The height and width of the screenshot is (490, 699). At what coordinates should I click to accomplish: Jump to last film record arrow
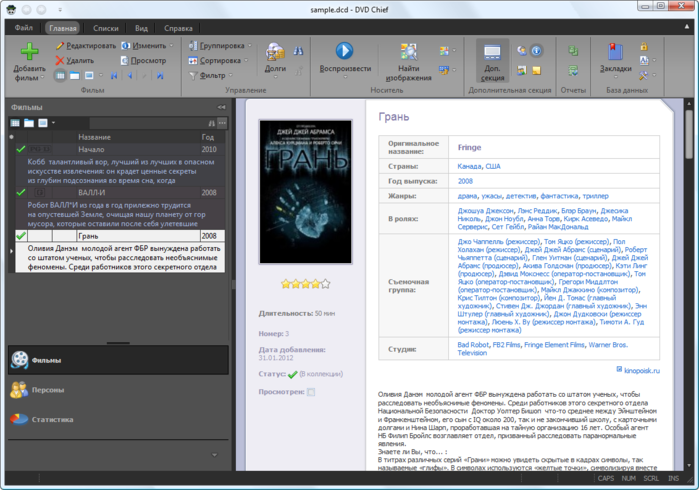[160, 75]
